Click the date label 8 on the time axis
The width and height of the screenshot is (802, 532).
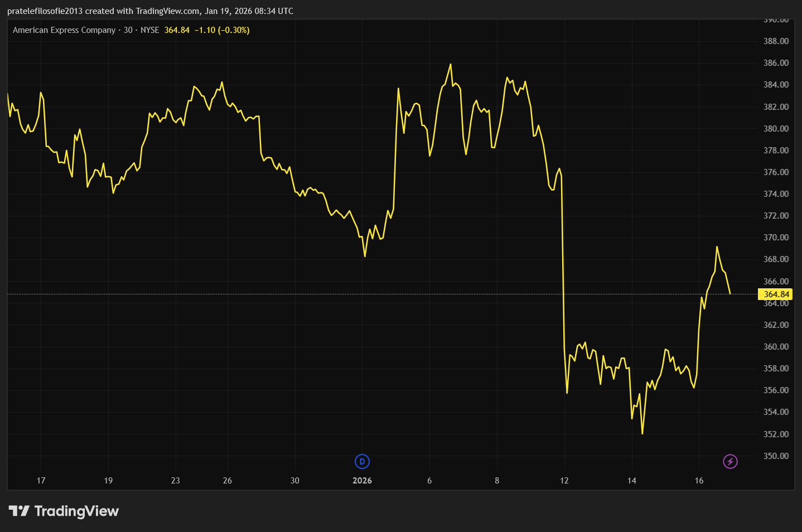[x=497, y=481]
